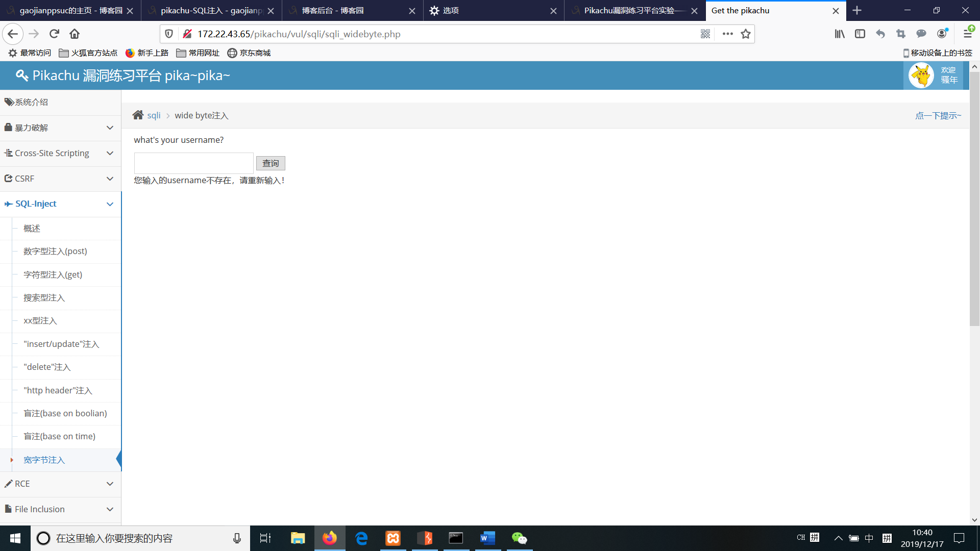The width and height of the screenshot is (980, 551).
Task: Launch WeChat from the taskbar
Action: coord(519,538)
